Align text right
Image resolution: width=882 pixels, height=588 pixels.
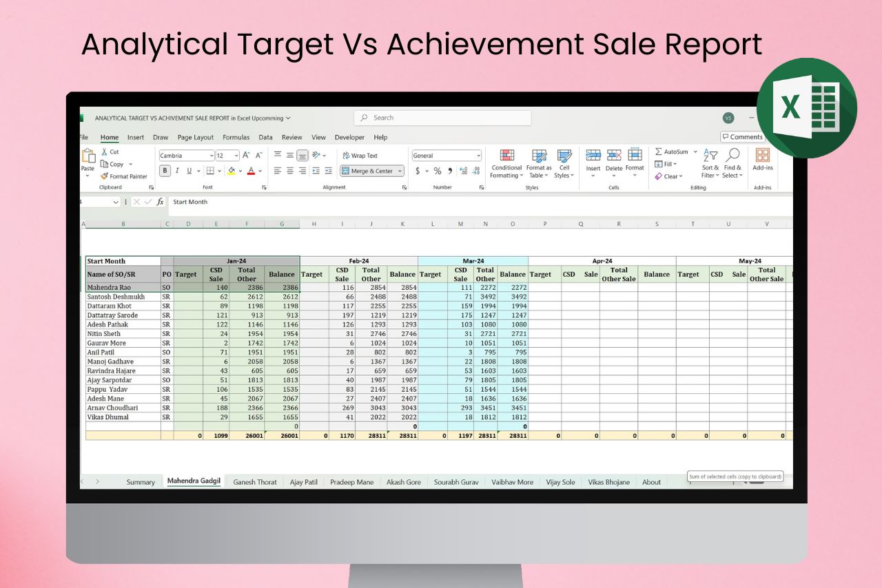point(302,171)
